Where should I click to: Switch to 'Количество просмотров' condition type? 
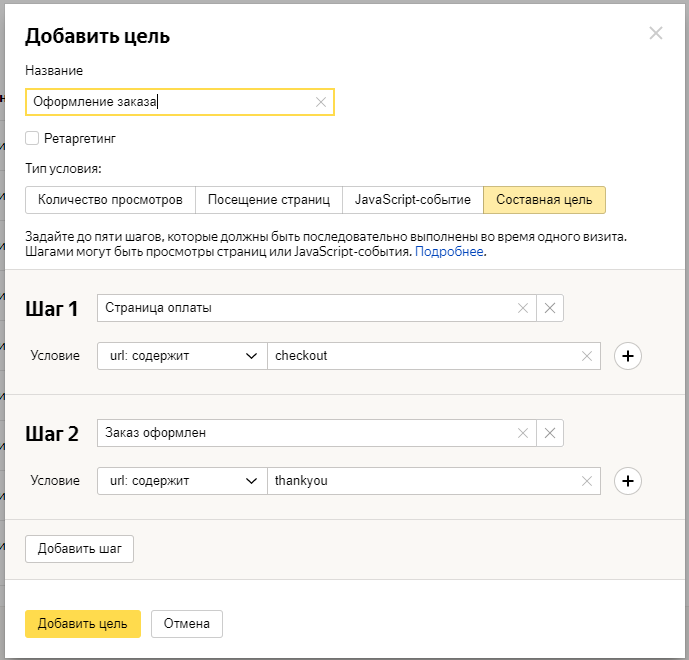click(x=110, y=200)
